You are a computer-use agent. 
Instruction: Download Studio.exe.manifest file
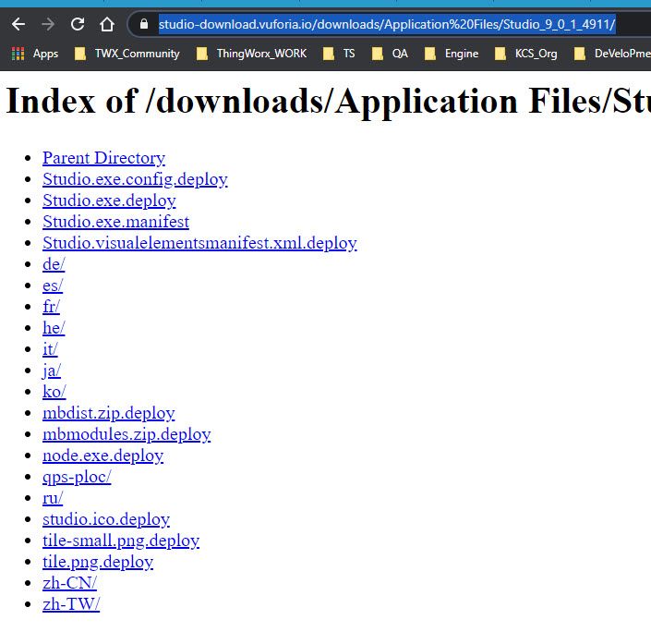pos(115,222)
